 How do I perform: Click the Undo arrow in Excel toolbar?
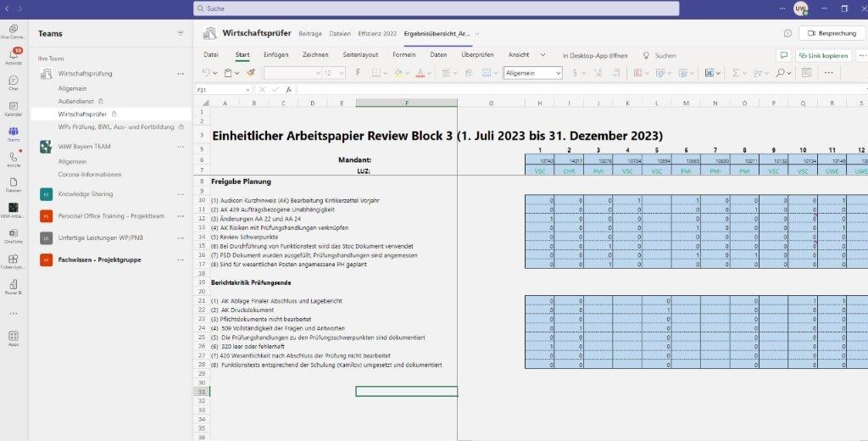pos(207,73)
